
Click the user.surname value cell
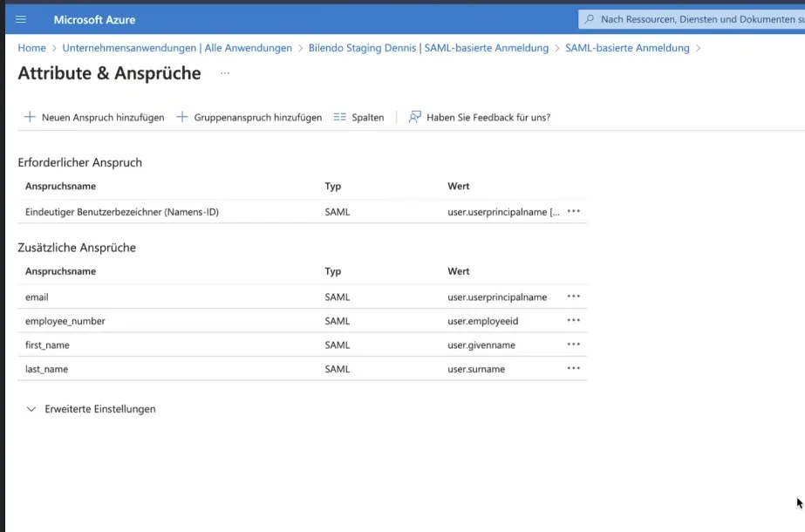(x=476, y=369)
